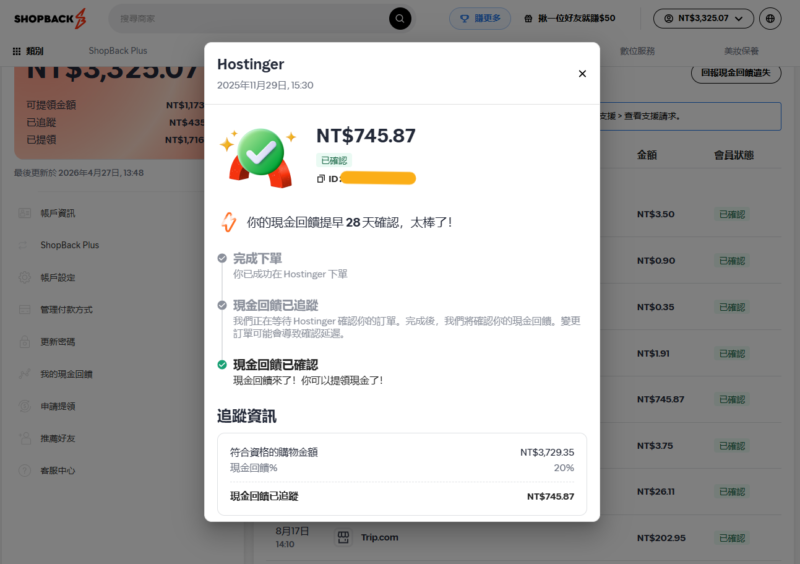Switch to the ShopBack Plus nav tab
The image size is (800, 564).
tap(118, 51)
